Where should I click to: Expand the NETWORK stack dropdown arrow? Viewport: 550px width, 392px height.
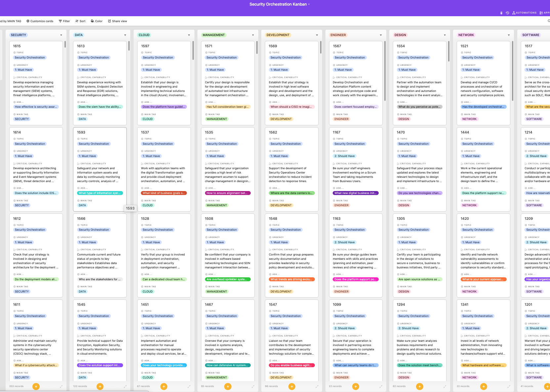click(x=509, y=35)
